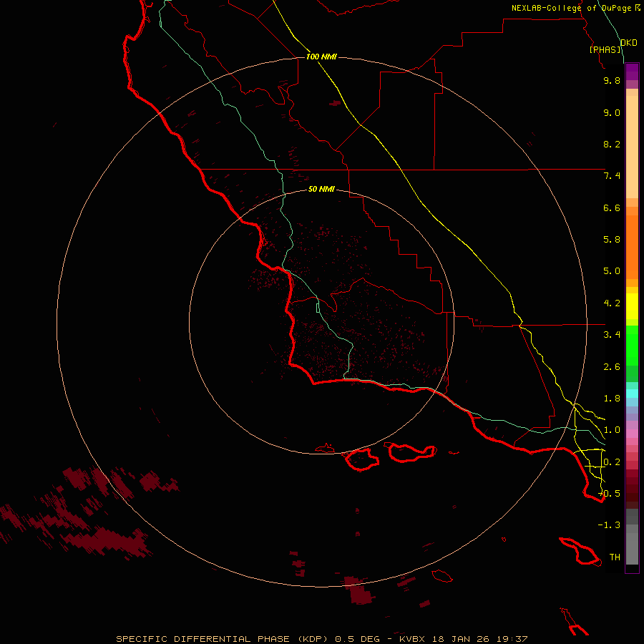Select the bright green segment of color bar

click(x=632, y=345)
